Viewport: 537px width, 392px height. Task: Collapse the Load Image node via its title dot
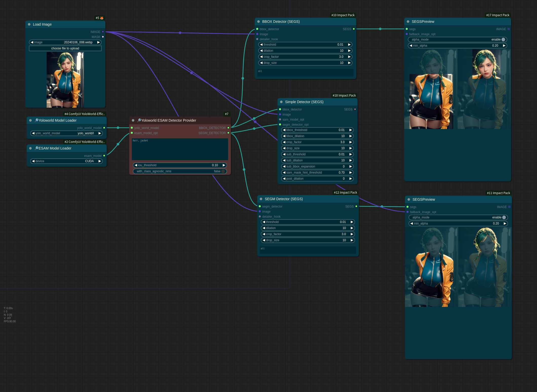(x=29, y=24)
